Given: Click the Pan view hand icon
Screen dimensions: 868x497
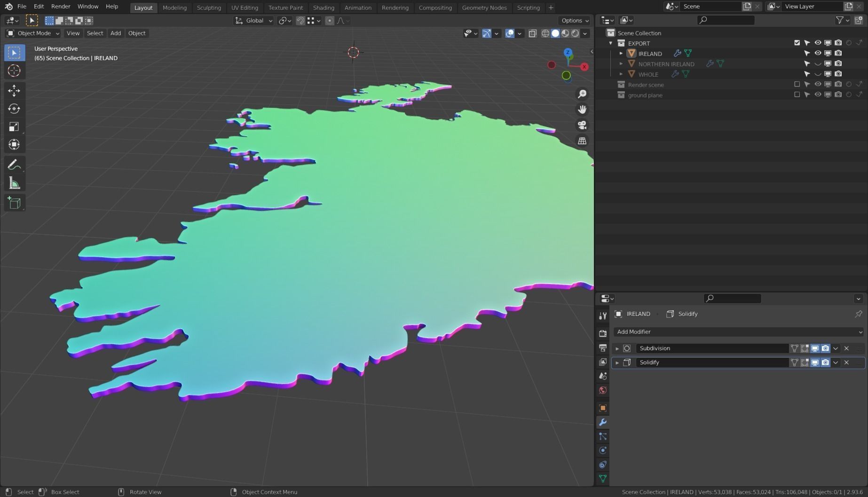Looking at the screenshot, I should tap(582, 110).
